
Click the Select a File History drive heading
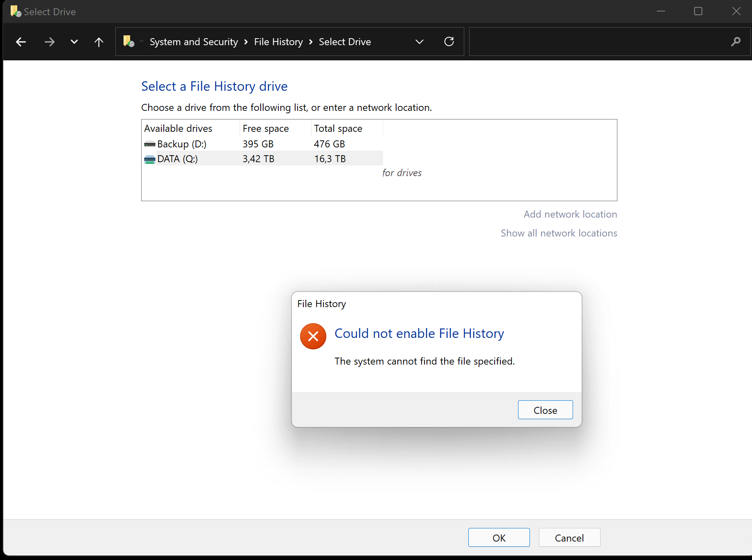[214, 86]
